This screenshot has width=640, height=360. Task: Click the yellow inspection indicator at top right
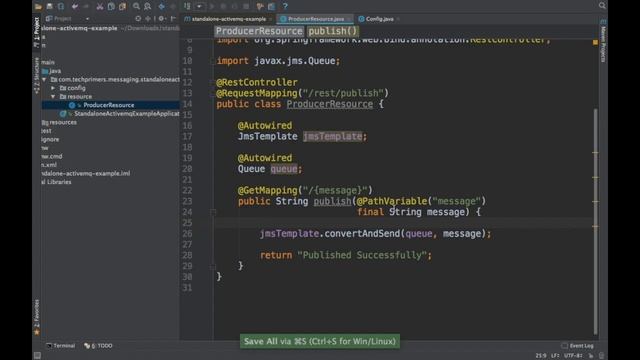pyautogui.click(x=595, y=42)
